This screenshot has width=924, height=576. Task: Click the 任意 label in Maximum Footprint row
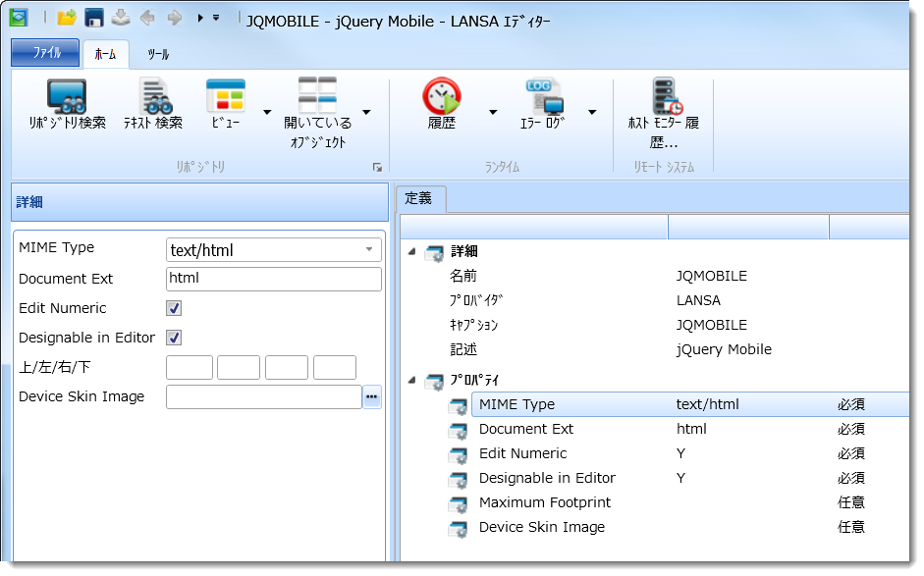pyautogui.click(x=851, y=502)
